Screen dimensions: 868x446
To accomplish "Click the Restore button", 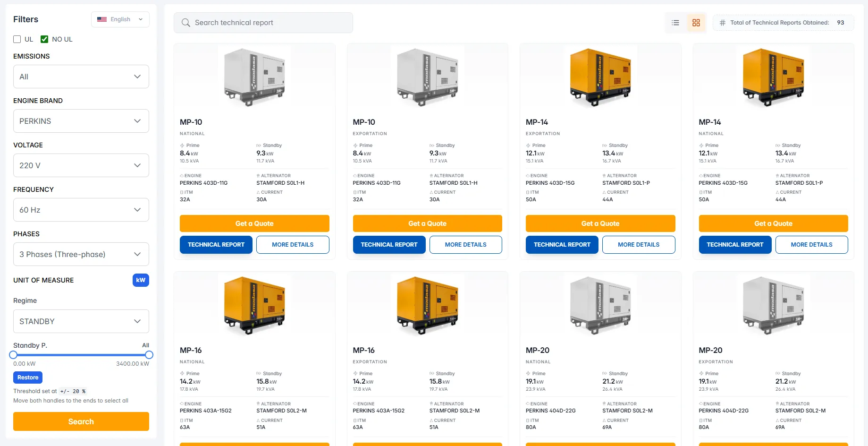I will [x=28, y=377].
